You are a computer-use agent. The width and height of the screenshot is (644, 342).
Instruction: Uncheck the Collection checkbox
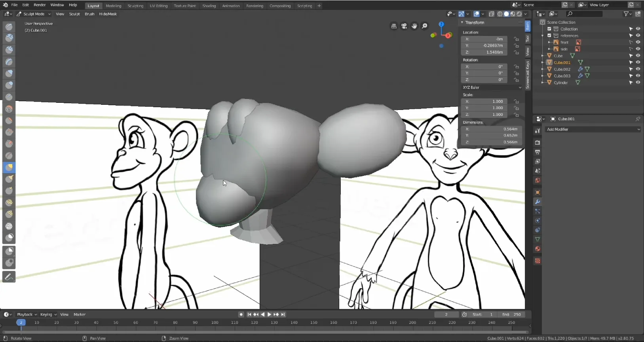point(549,29)
